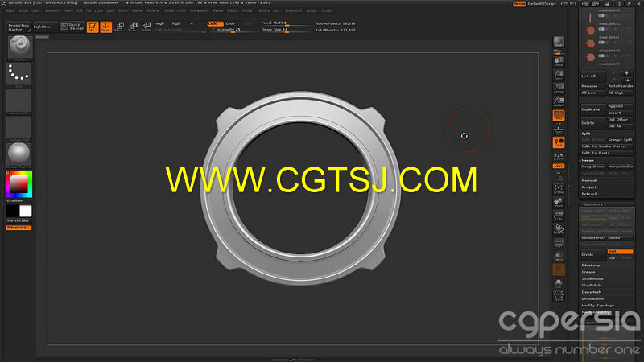Click the AAHalf icon
The image size is (644, 362).
click(x=559, y=101)
